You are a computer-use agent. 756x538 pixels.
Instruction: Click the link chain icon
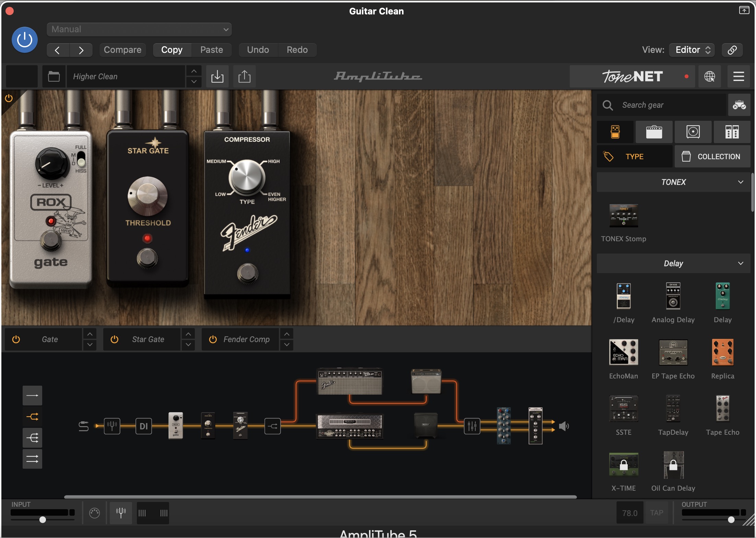pyautogui.click(x=732, y=50)
